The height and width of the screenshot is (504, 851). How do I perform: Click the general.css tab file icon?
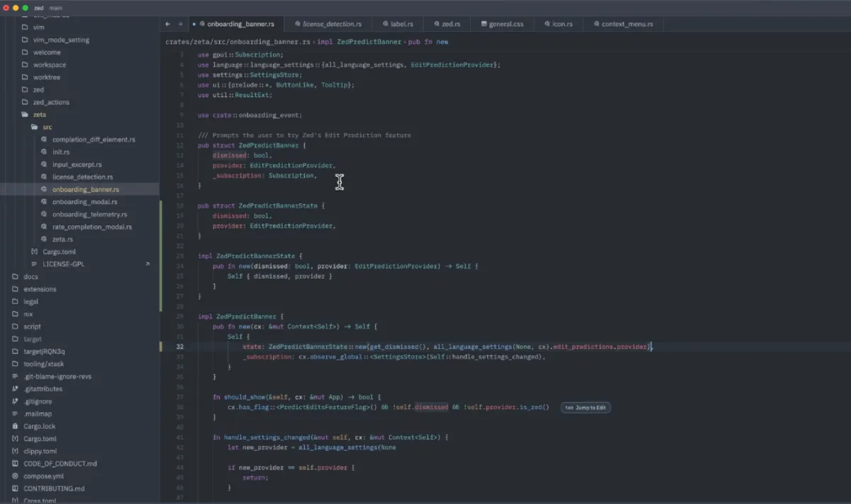(x=484, y=24)
